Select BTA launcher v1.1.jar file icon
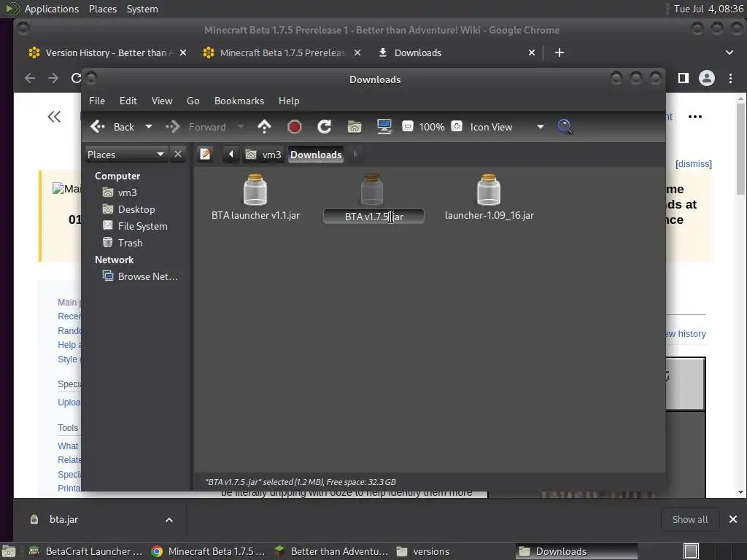The height and width of the screenshot is (560, 747). click(x=255, y=190)
